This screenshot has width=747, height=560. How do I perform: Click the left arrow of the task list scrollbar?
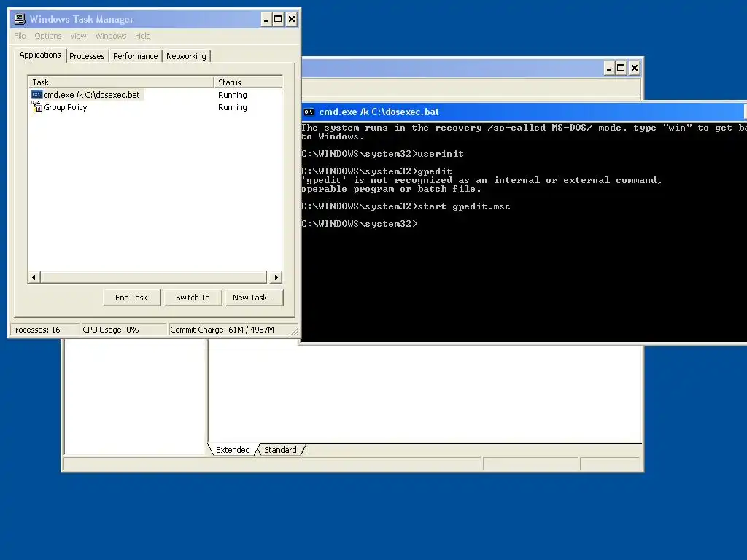(34, 277)
